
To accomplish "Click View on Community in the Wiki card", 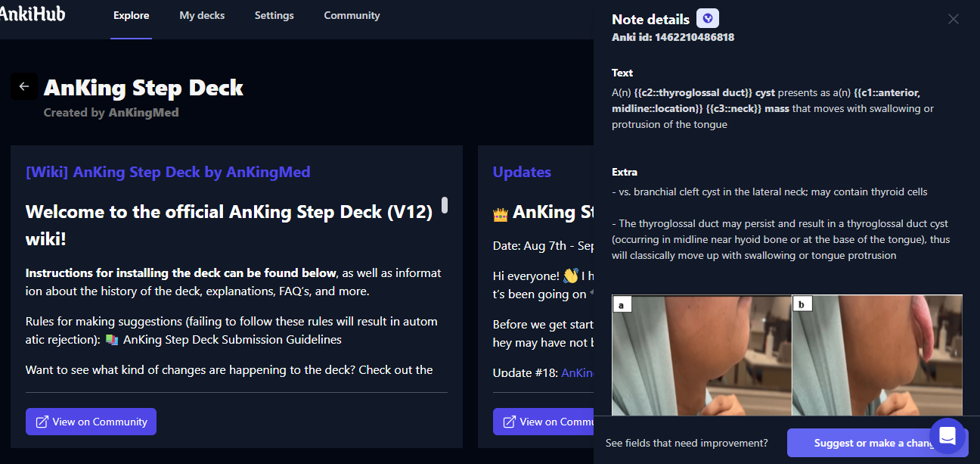I will (91, 422).
